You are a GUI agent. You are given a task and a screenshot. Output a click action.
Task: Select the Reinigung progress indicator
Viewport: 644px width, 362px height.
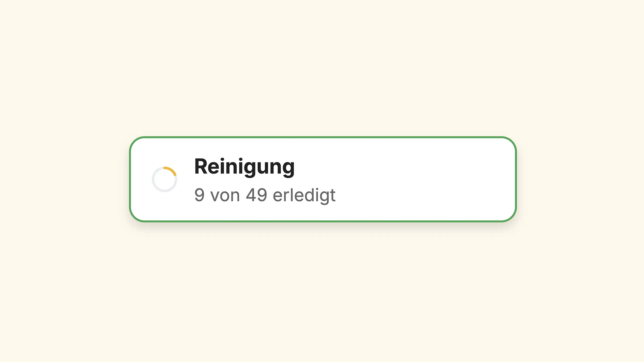(164, 179)
